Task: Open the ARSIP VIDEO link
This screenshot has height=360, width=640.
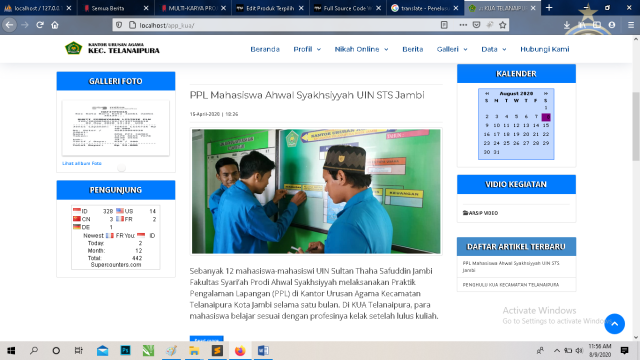Action: [480, 213]
